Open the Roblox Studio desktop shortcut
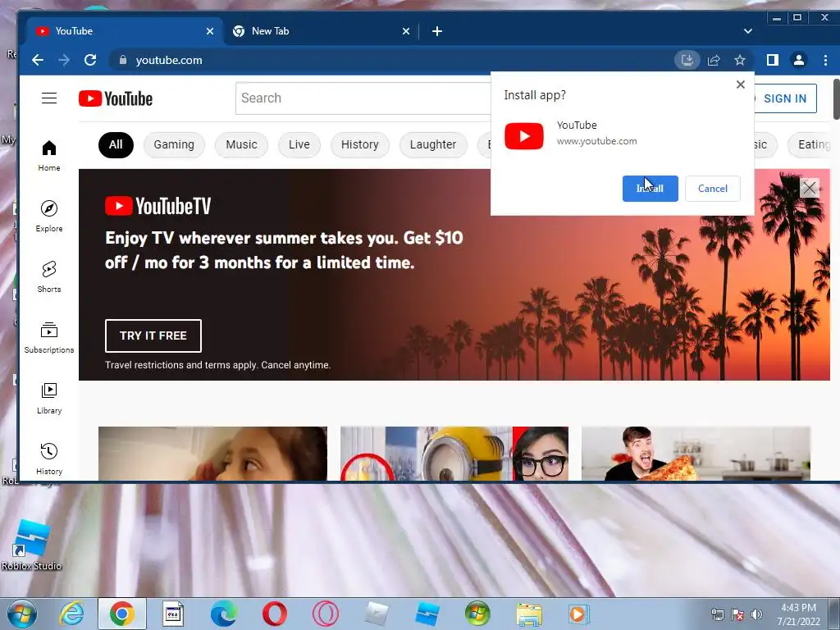Viewport: 840px width, 630px height. (x=32, y=545)
